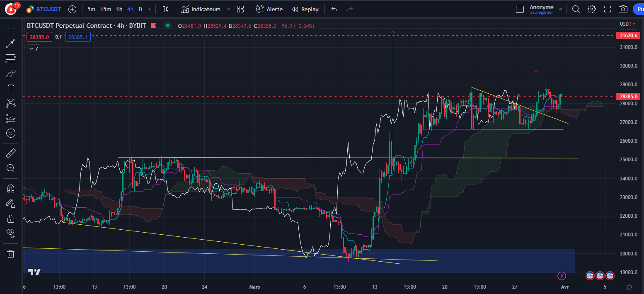Select the brush drawing tool

click(x=10, y=73)
